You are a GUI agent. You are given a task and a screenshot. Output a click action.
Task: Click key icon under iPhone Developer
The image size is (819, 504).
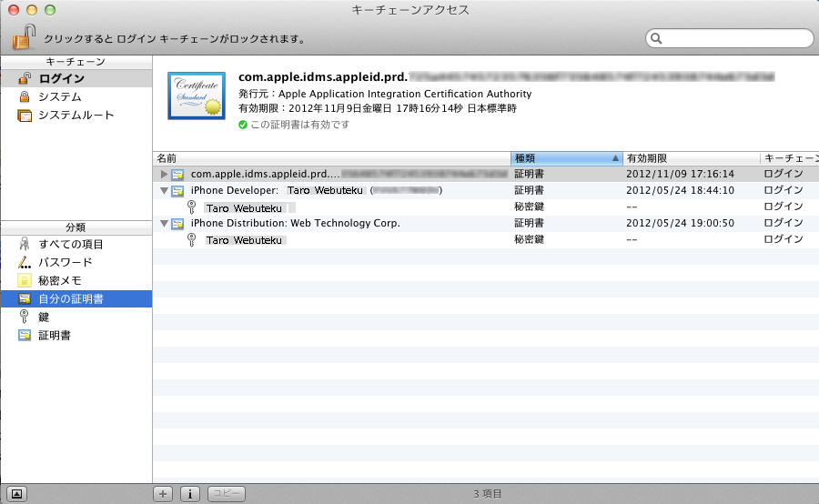pyautogui.click(x=192, y=207)
